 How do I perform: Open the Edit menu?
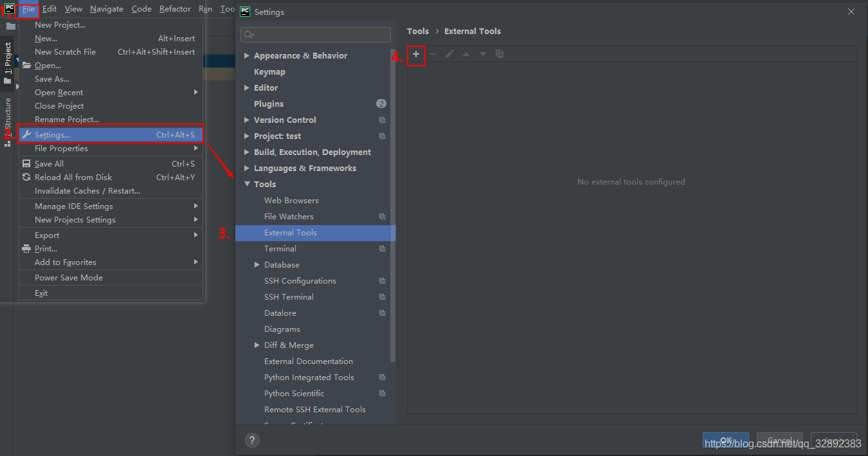[x=50, y=9]
